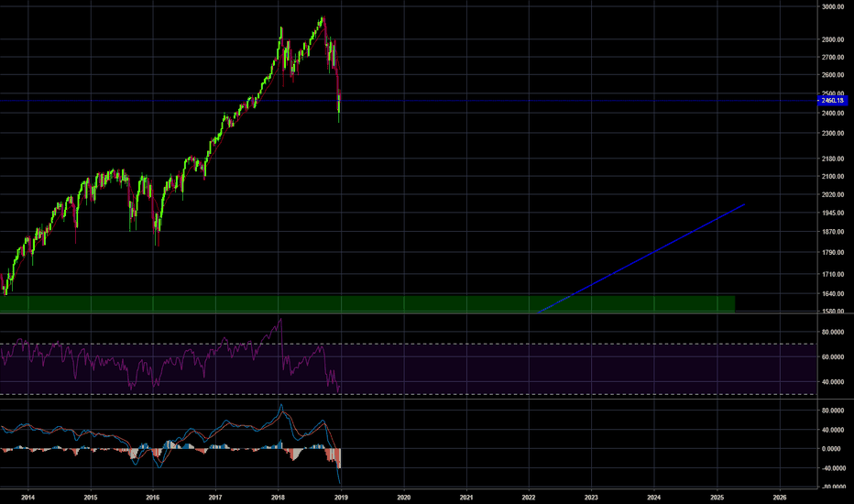Click the 0.0000 label on MACD scale

[x=831, y=449]
